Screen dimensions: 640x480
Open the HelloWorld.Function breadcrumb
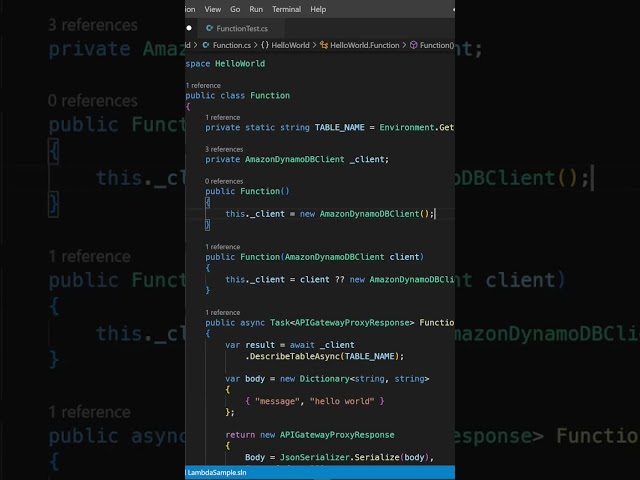pos(364,45)
